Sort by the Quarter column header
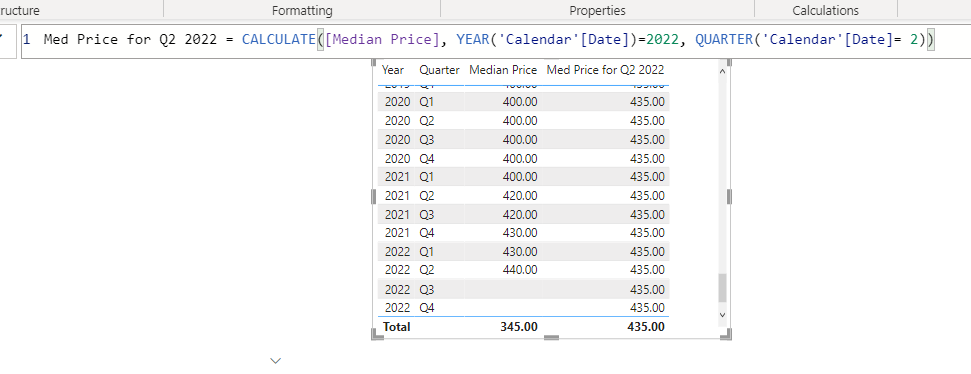Viewport: 971px width, 374px height. (440, 70)
